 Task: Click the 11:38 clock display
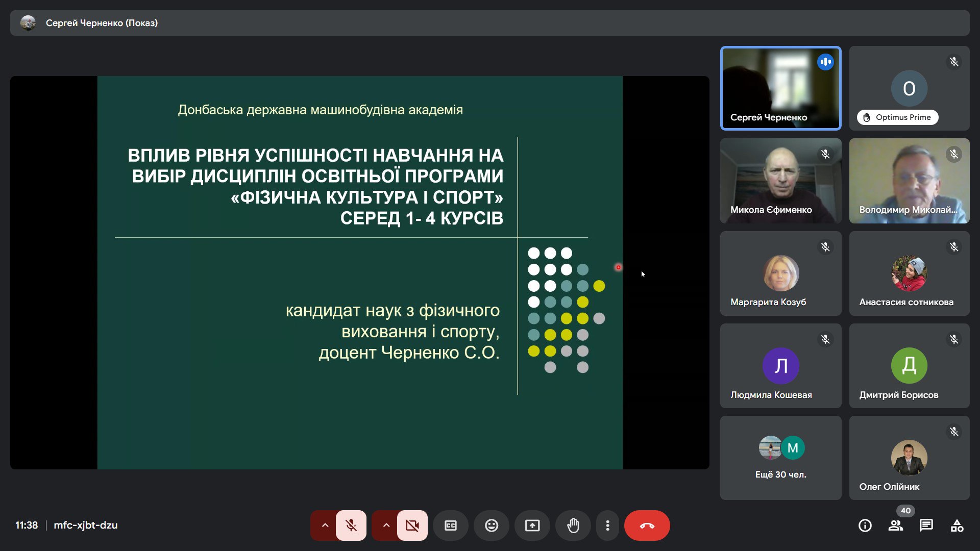[x=27, y=525]
